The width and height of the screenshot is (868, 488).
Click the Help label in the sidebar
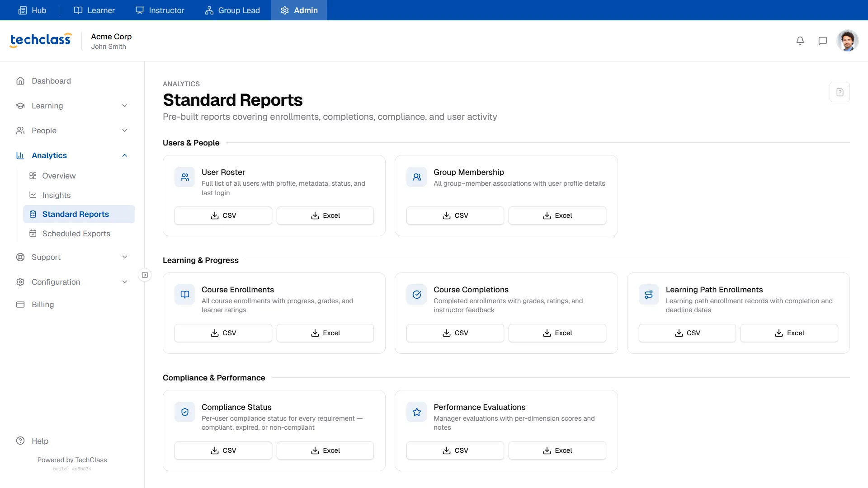(40, 441)
